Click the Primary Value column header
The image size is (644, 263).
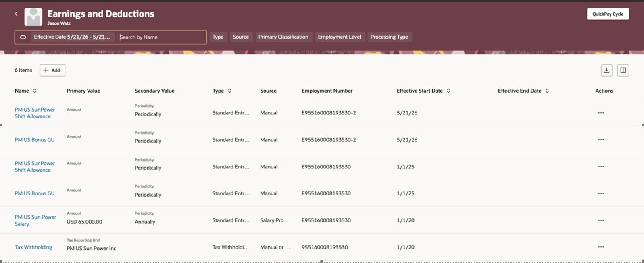pyautogui.click(x=83, y=91)
